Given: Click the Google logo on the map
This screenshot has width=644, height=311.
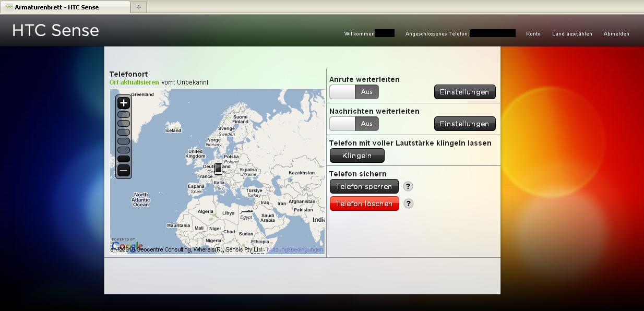Looking at the screenshot, I should tap(127, 246).
